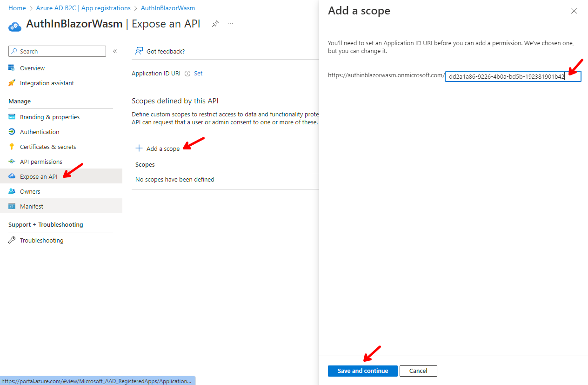Screen dimensions: 588x385
Task: Click the Branding & properties icon
Action: (12, 117)
